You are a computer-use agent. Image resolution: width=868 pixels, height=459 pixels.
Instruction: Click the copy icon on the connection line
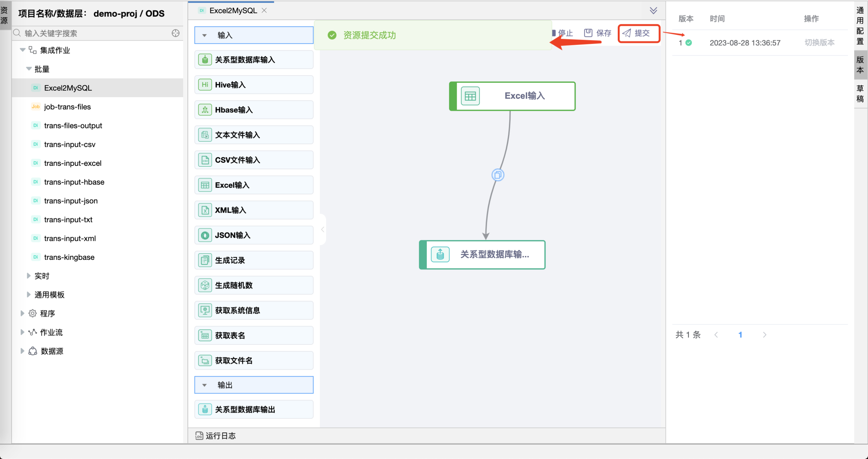498,175
